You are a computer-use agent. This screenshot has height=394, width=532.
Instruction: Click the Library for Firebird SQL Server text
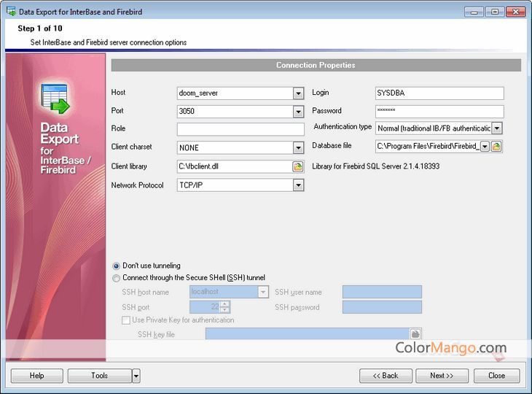pos(375,166)
